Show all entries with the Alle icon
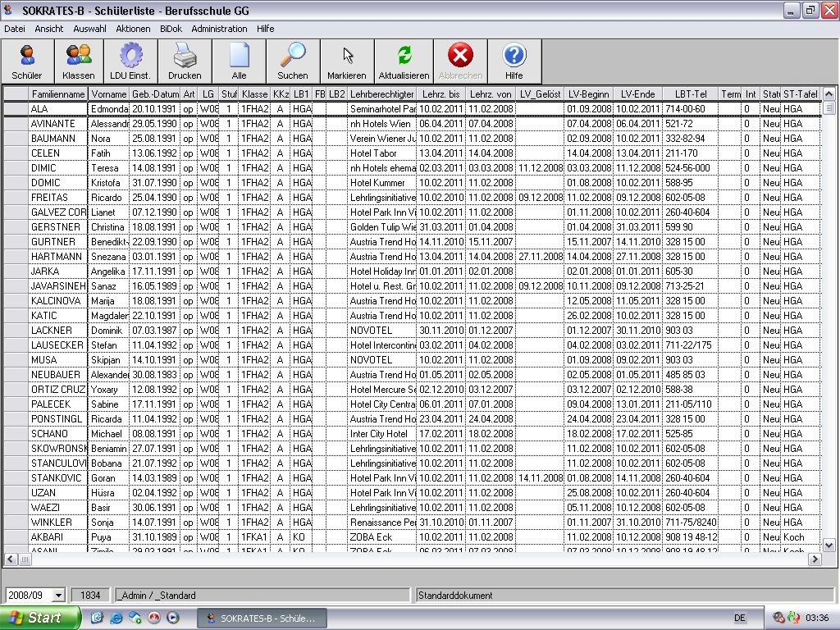The height and width of the screenshot is (630, 840). pyautogui.click(x=239, y=62)
